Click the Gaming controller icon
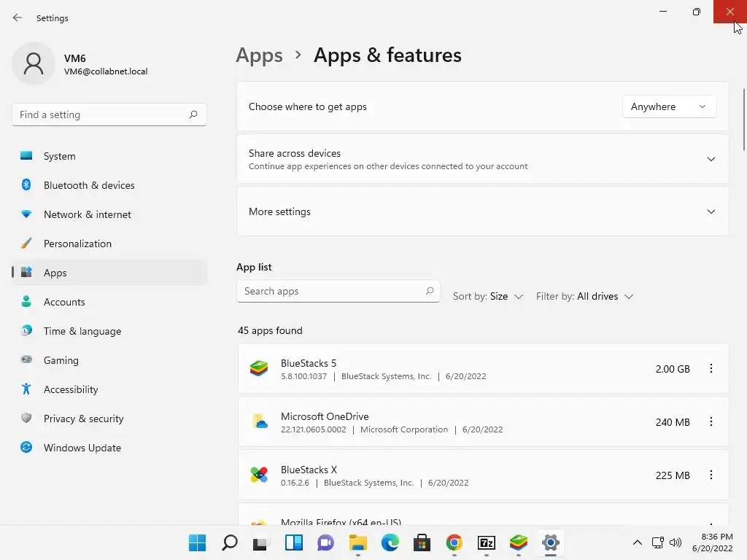The image size is (747, 560). coord(26,359)
